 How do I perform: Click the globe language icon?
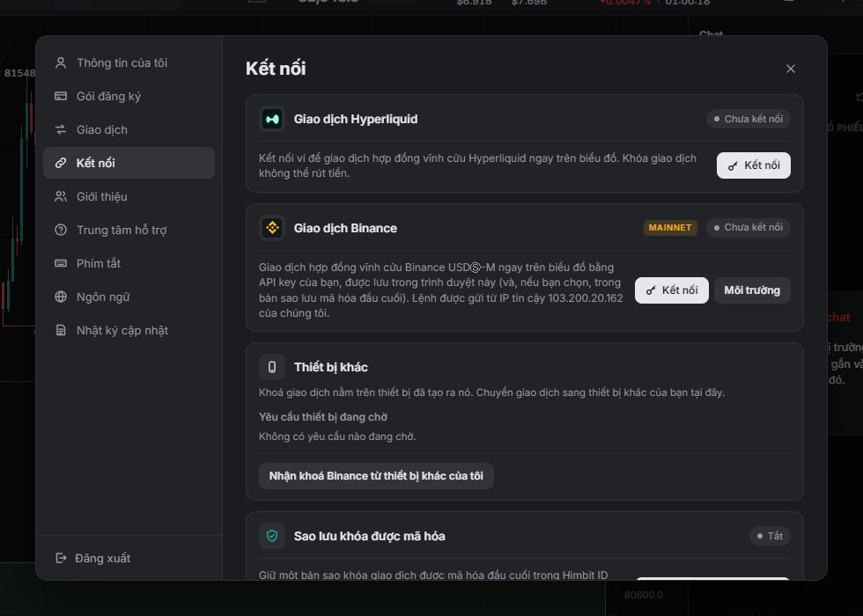tap(61, 297)
